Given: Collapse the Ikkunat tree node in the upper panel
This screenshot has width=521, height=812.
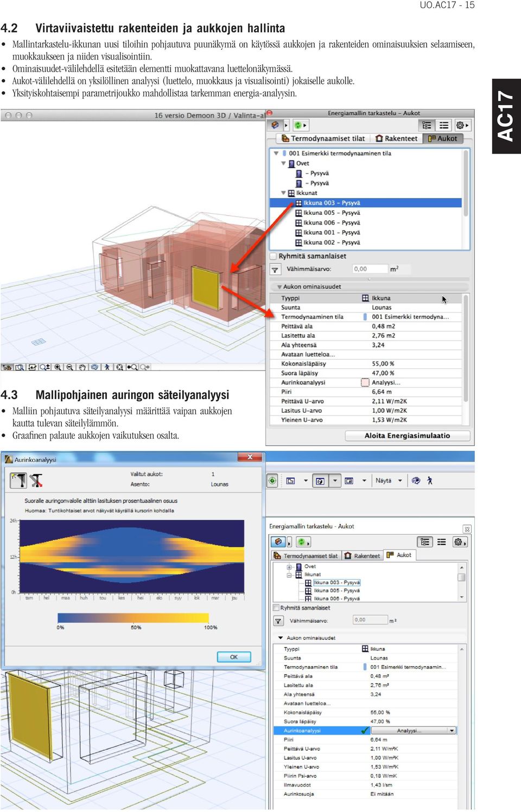Looking at the screenshot, I should (283, 193).
